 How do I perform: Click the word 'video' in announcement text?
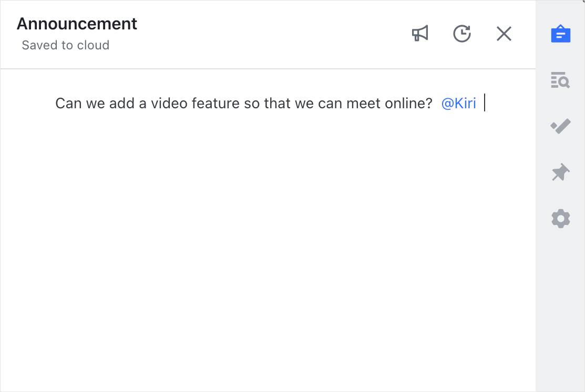pos(169,103)
